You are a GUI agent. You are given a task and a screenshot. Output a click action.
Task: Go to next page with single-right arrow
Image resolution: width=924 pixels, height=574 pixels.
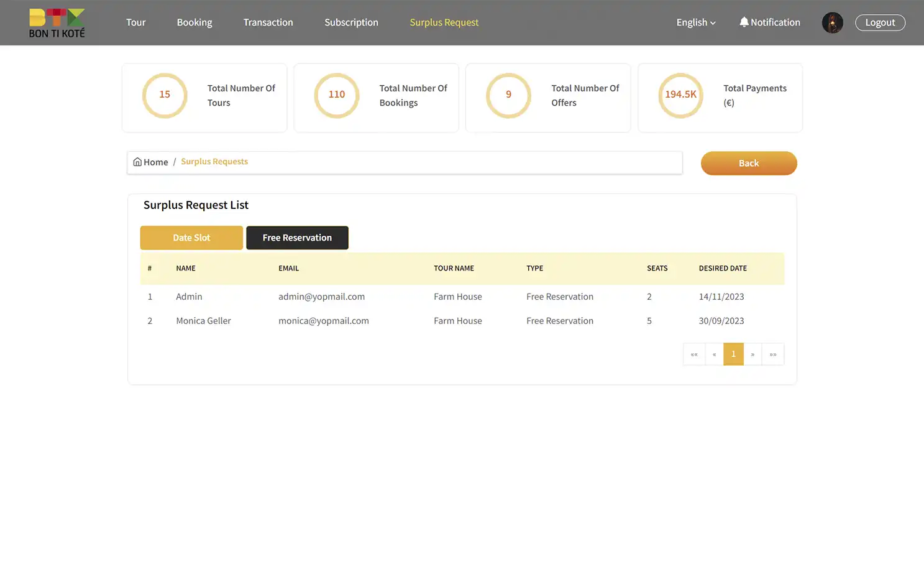point(753,354)
